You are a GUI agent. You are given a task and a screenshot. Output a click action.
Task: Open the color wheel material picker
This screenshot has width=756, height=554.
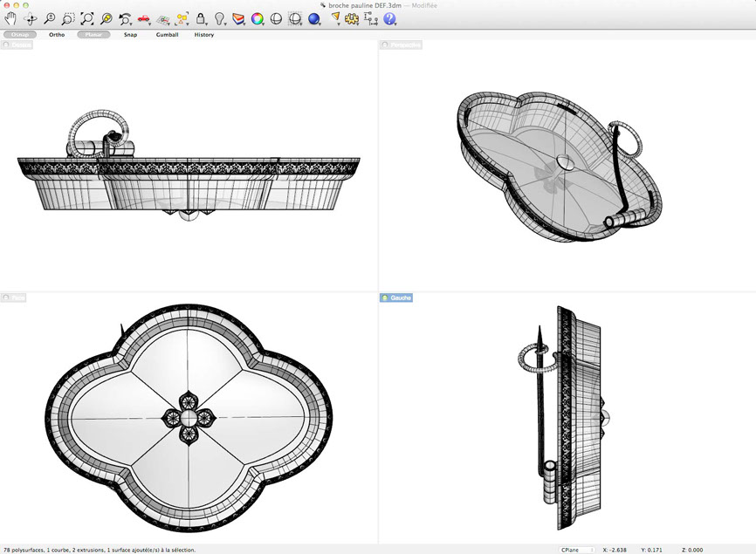click(258, 18)
